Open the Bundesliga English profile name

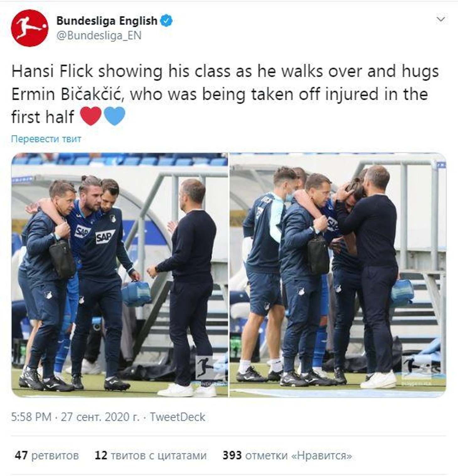click(x=107, y=21)
